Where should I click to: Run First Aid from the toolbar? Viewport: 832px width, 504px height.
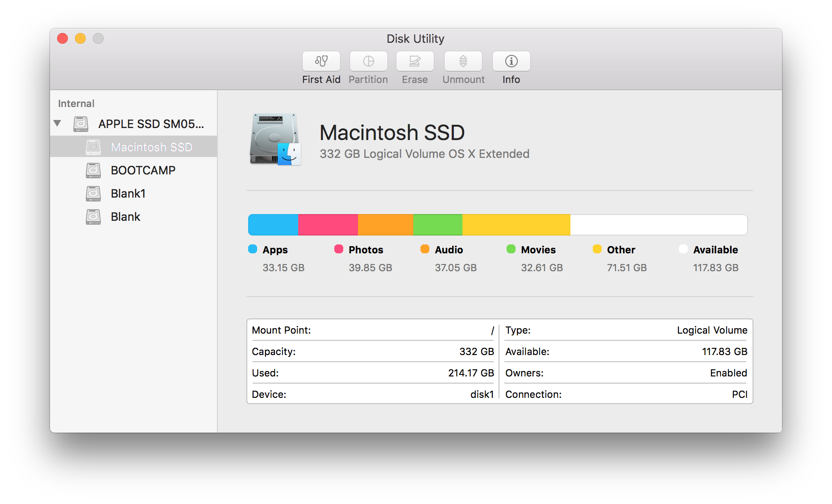point(321,61)
